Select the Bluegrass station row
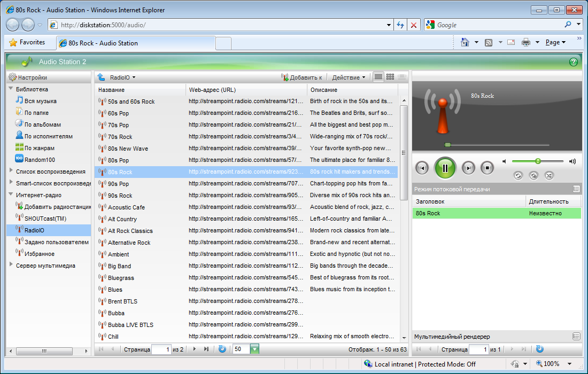Viewport: 588px width, 374px height. 246,278
